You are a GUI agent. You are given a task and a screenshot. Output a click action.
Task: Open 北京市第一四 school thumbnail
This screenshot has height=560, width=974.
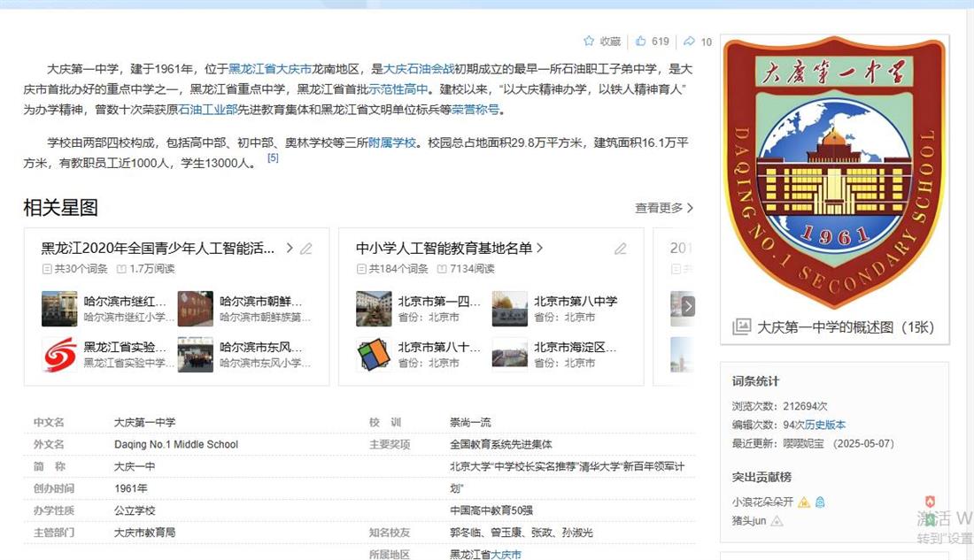[x=374, y=309]
